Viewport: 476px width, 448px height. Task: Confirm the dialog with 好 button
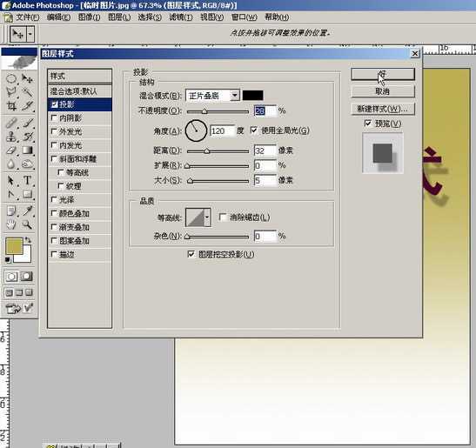coord(383,74)
